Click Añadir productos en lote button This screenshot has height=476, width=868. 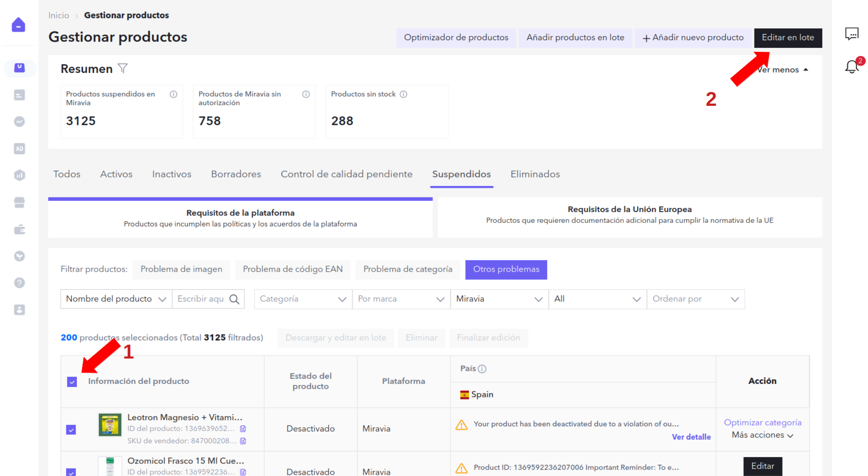coord(575,38)
